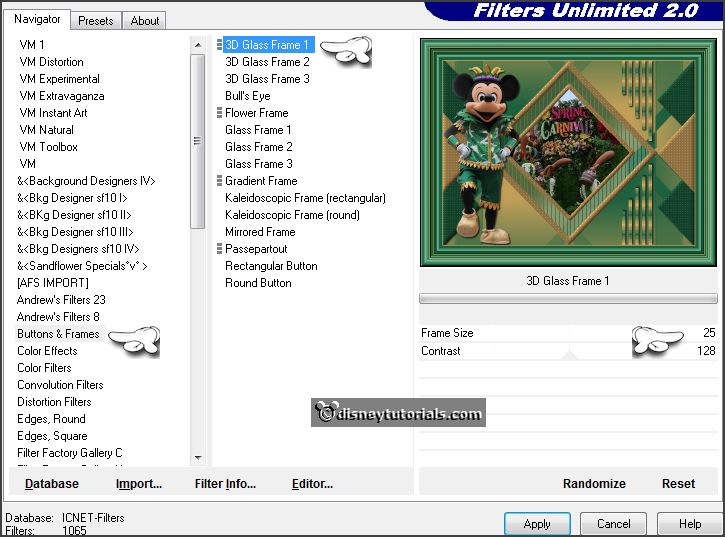Viewport: 725px width, 537px height.
Task: Select 3D Glass Frame 1 filter
Action: (x=267, y=45)
